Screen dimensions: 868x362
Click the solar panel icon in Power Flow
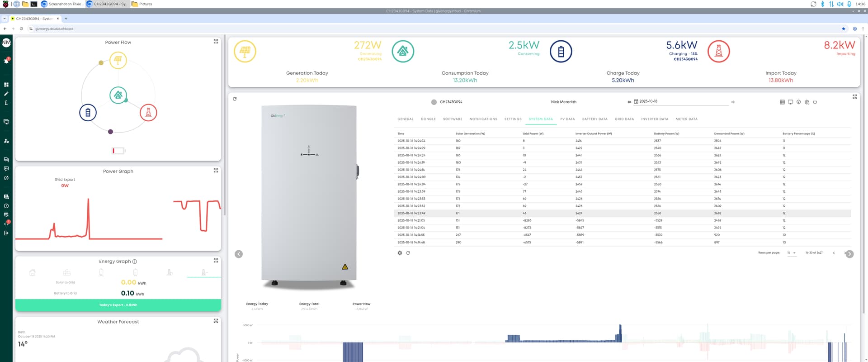tap(118, 60)
